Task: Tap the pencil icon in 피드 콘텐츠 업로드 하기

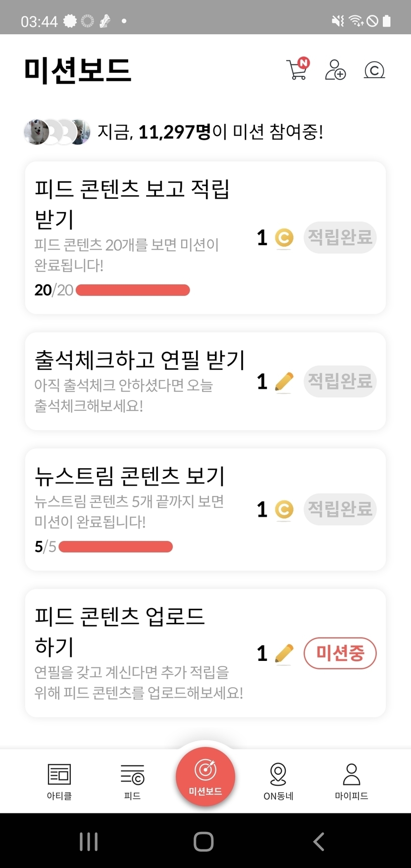Action: tap(284, 653)
